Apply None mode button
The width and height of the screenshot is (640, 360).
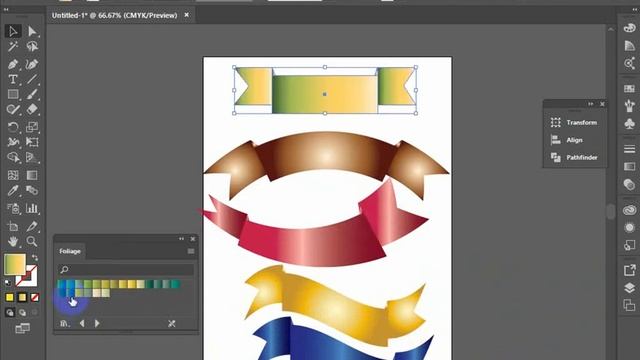click(x=35, y=298)
